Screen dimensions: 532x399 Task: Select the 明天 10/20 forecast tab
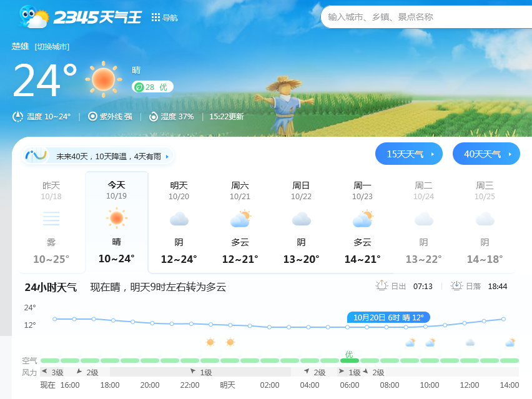coord(179,222)
